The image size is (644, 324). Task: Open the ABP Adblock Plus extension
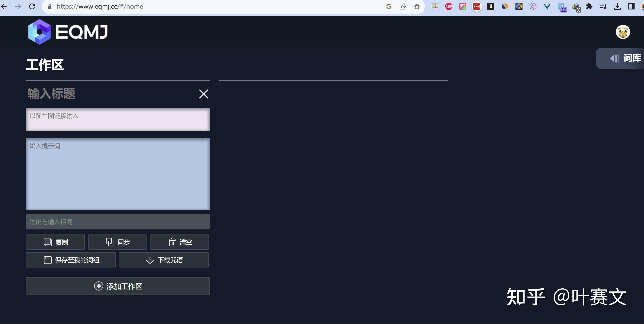448,6
